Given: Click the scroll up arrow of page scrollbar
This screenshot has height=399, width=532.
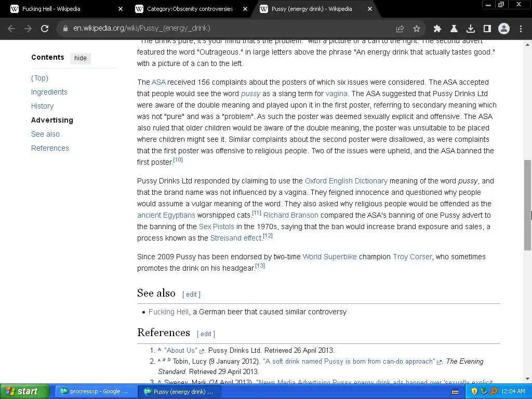Looking at the screenshot, I should (x=527, y=45).
